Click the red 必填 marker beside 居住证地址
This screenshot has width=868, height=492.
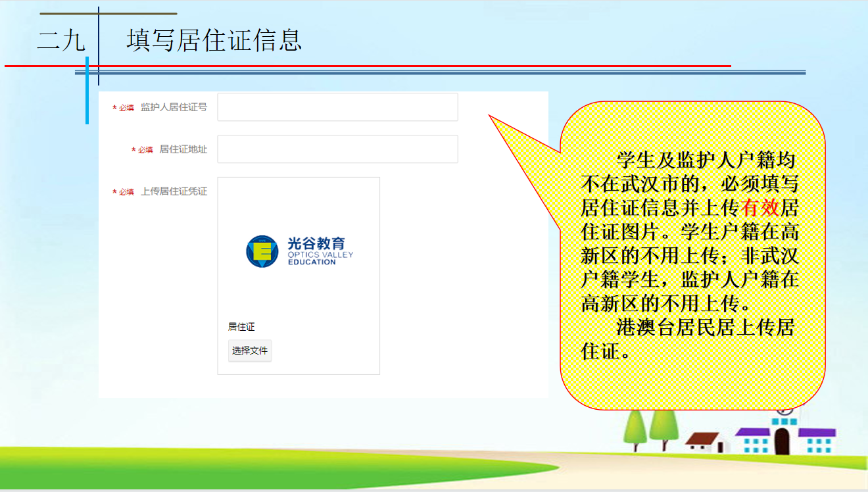click(143, 150)
